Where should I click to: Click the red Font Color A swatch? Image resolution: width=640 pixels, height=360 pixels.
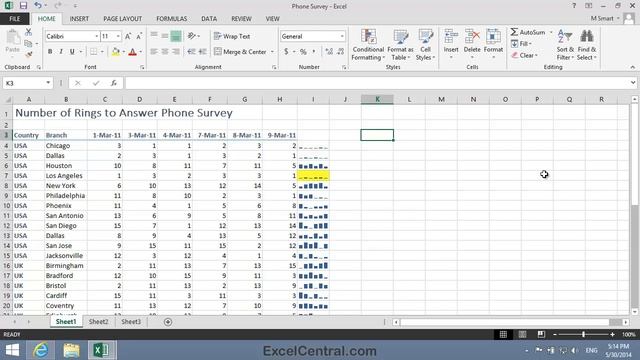click(132, 52)
